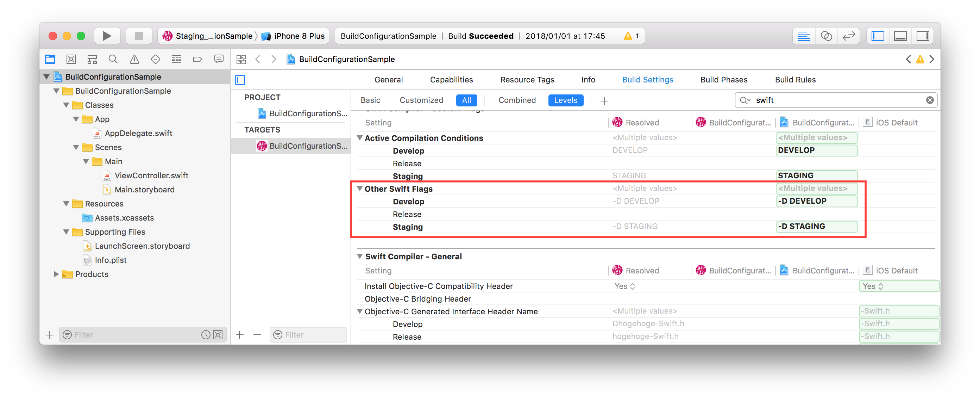Toggle the right inspector panel

pyautogui.click(x=923, y=36)
